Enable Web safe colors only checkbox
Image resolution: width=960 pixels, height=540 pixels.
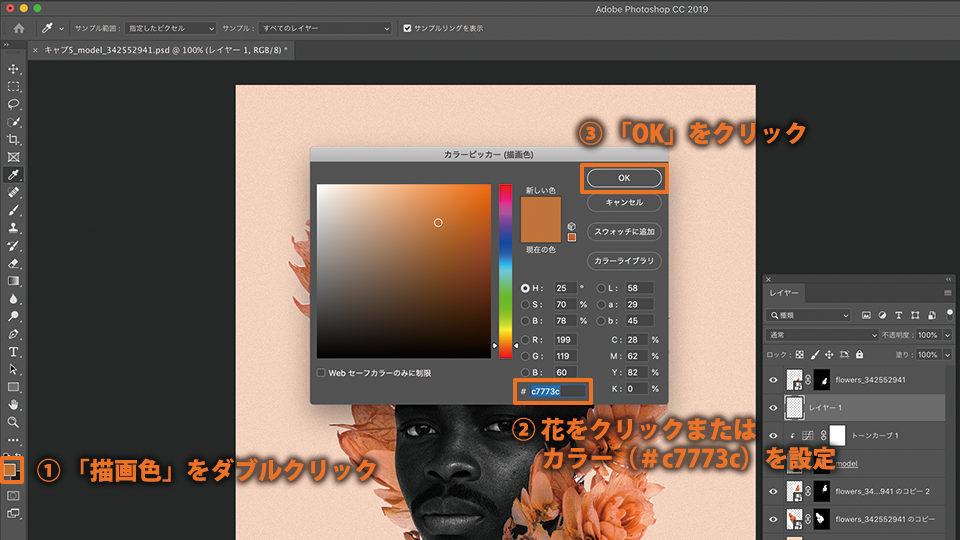click(x=321, y=373)
